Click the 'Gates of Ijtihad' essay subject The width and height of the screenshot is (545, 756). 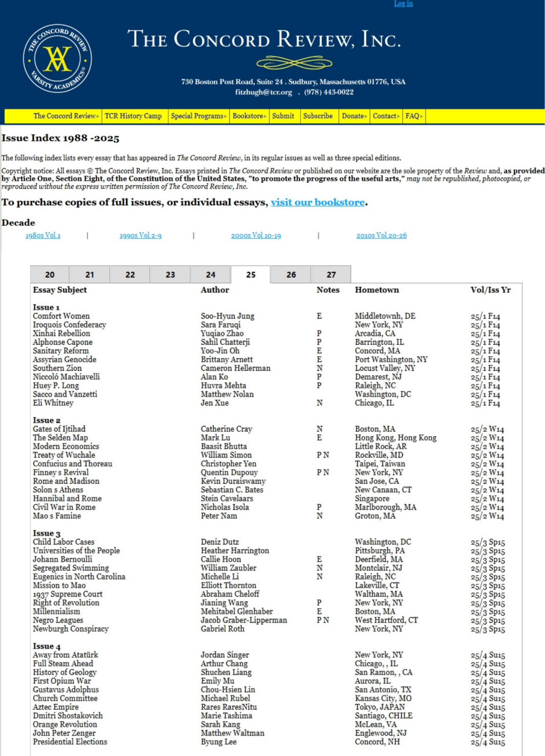pyautogui.click(x=59, y=429)
